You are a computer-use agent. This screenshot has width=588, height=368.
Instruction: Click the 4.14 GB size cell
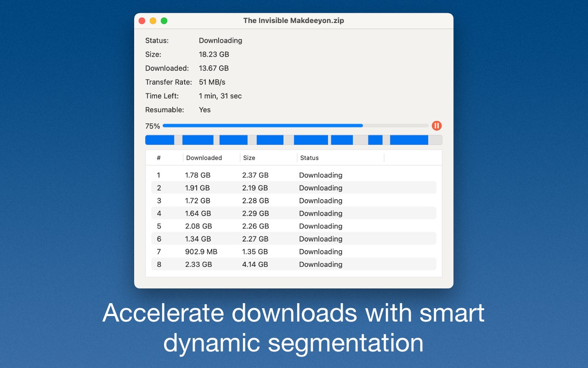click(255, 264)
